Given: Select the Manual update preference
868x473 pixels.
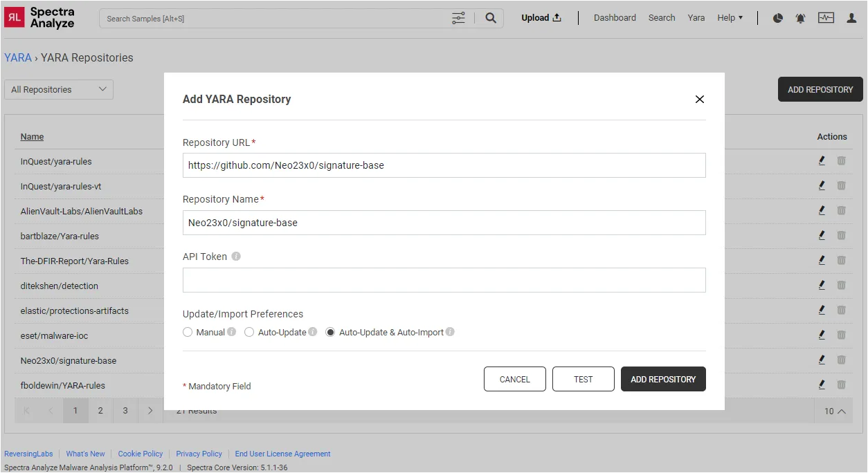Looking at the screenshot, I should [188, 332].
